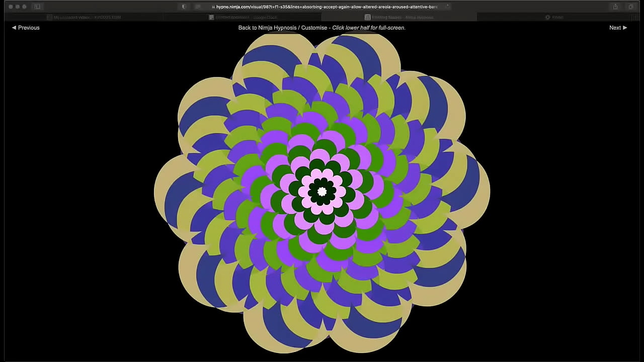This screenshot has width=644, height=362.
Task: Toggle the Safari sidebar icon
Action: [37, 7]
